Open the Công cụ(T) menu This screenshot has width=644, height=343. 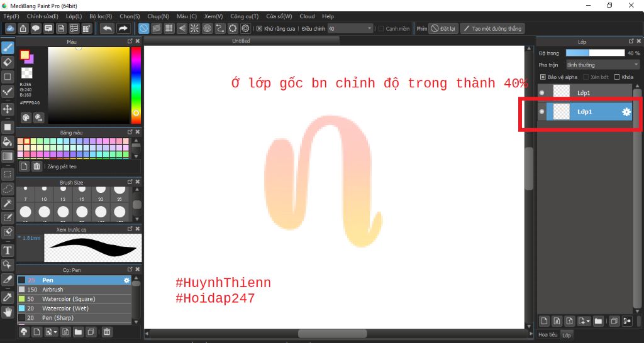click(x=245, y=16)
